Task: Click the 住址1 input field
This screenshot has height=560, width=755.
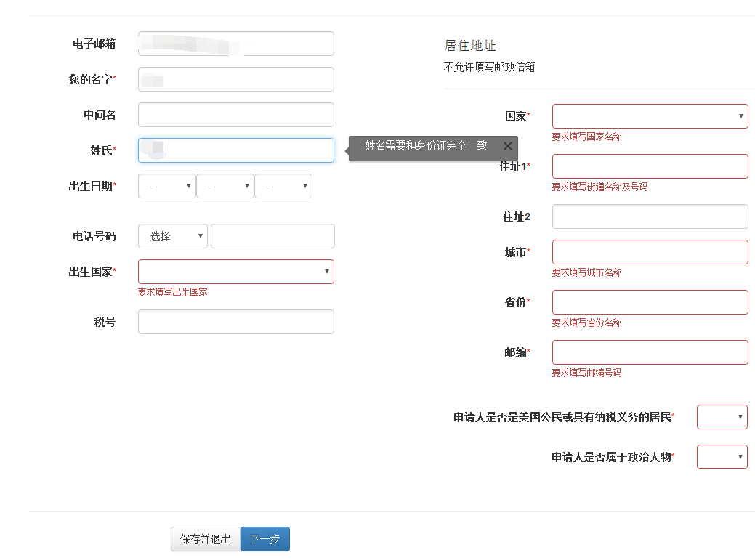Action: pyautogui.click(x=650, y=166)
